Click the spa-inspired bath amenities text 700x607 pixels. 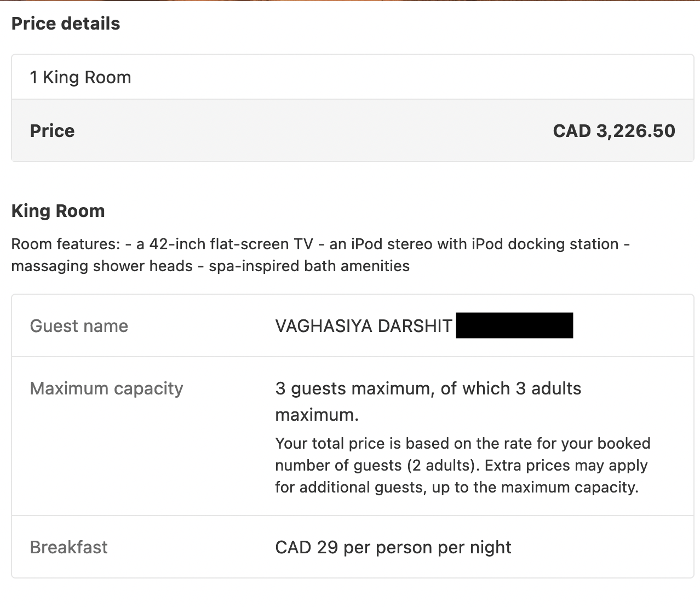pos(309,266)
